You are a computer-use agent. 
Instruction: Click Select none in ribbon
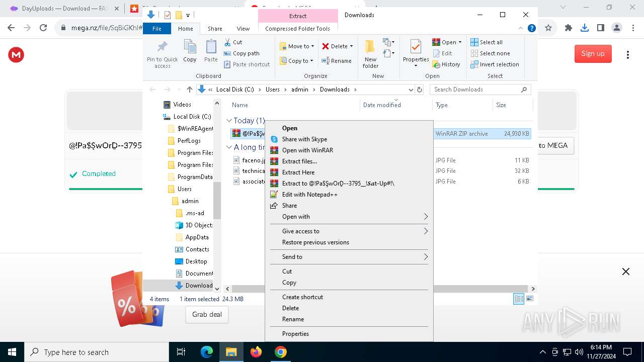(490, 53)
